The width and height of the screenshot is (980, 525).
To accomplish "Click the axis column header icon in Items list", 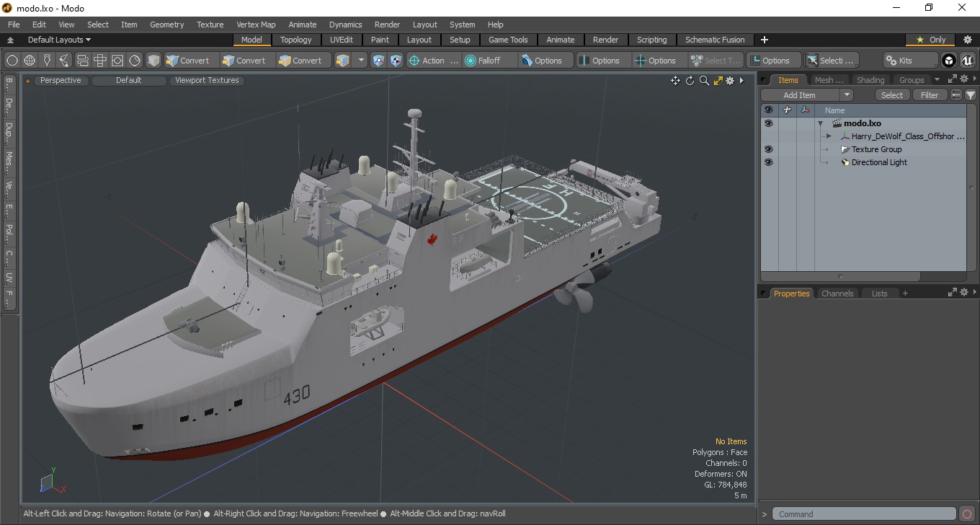I will click(x=805, y=110).
